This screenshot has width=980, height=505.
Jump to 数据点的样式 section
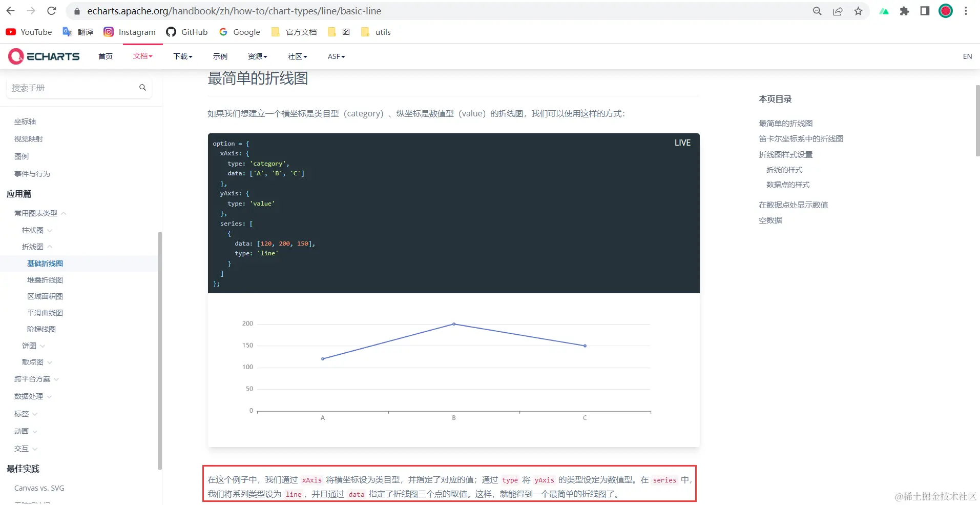pos(788,185)
